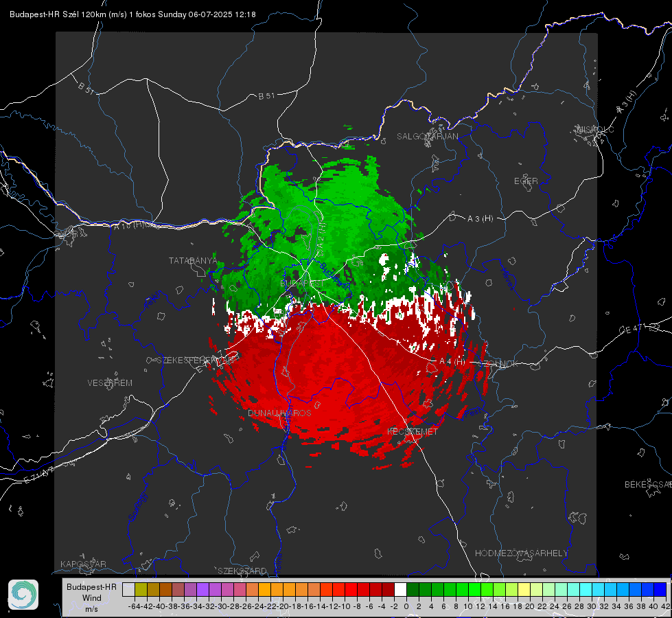This screenshot has height=618, width=672.
Task: Pick the light gray swatch above -64
Action: [x=128, y=589]
